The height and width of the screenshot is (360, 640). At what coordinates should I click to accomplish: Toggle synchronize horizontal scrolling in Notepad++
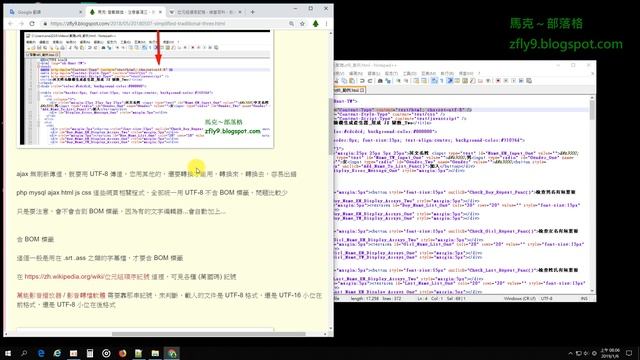pos(424,81)
